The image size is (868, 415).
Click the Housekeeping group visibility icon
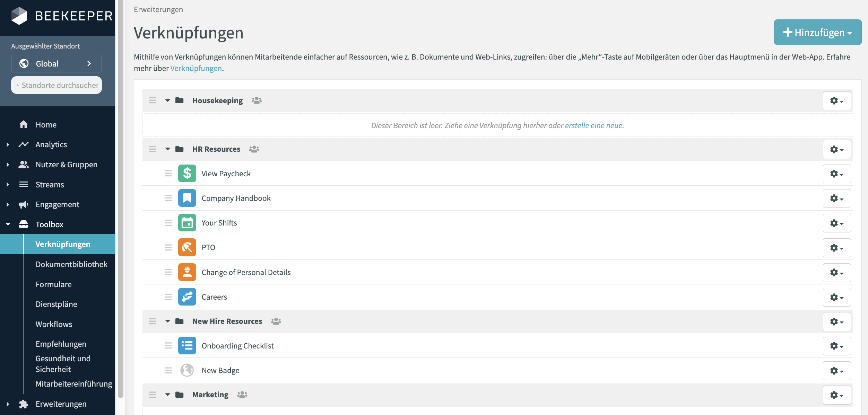coord(257,100)
